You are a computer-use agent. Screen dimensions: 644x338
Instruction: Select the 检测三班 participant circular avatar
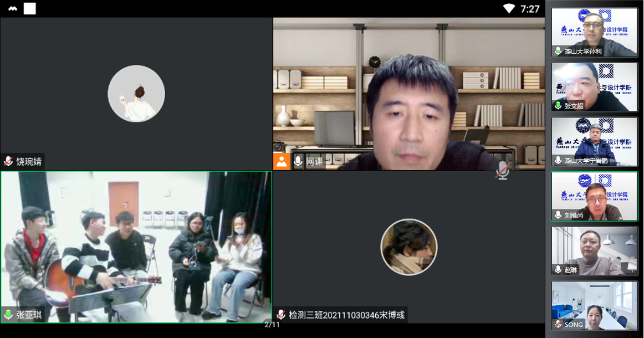tap(409, 247)
